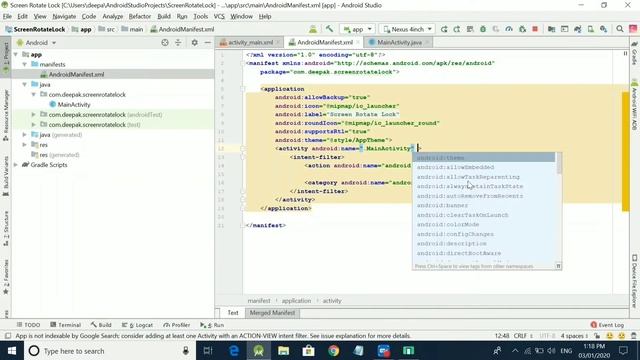
Task: Collapse the app module tree node
Action: tap(16, 54)
